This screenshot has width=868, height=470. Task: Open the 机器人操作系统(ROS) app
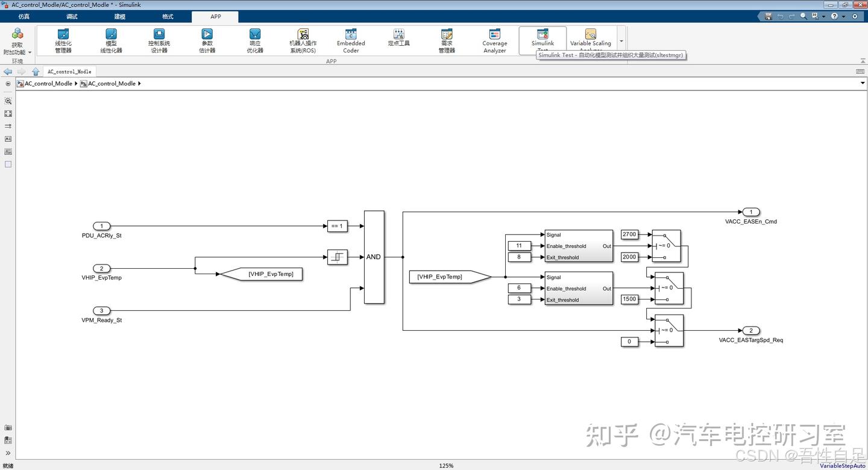coord(303,40)
